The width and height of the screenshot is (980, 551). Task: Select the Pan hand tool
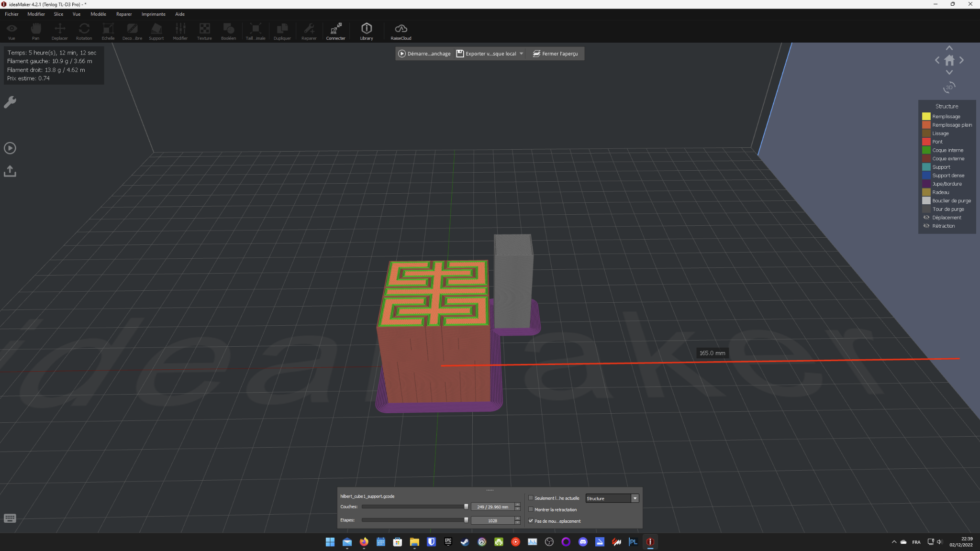(x=36, y=32)
